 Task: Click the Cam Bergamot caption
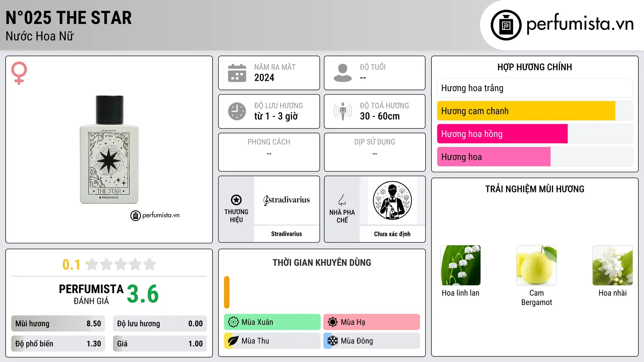point(536,298)
